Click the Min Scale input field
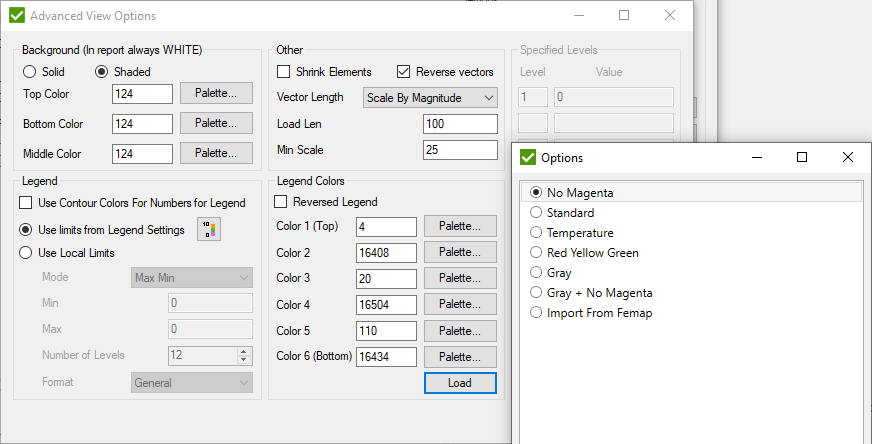This screenshot has height=444, width=872. coord(460,150)
